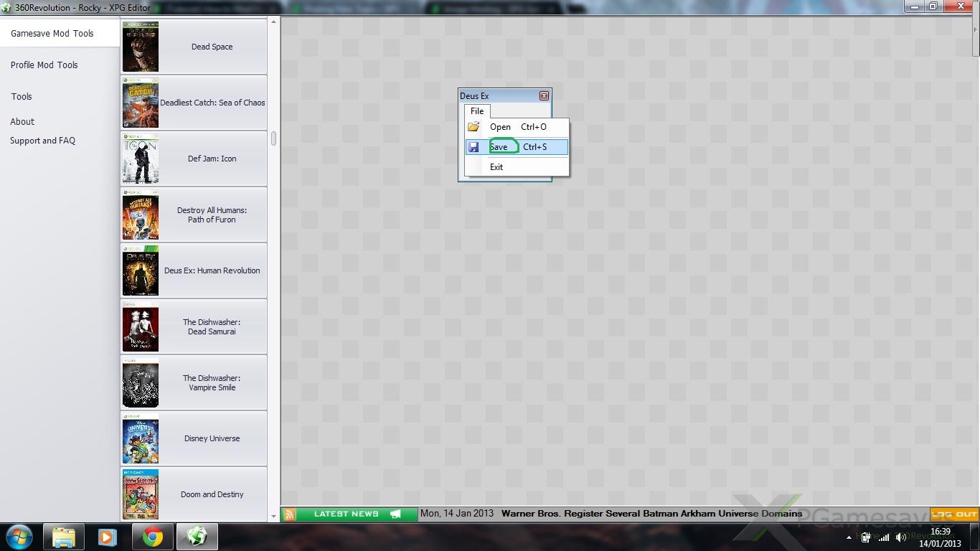Expand the hidden system tray icons arrow

849,537
